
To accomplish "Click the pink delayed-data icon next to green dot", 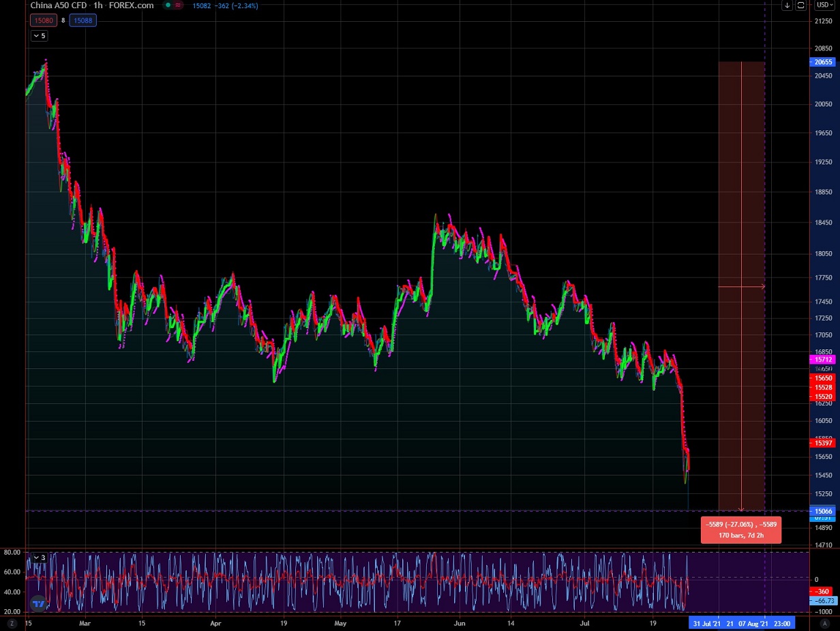I will point(177,5).
